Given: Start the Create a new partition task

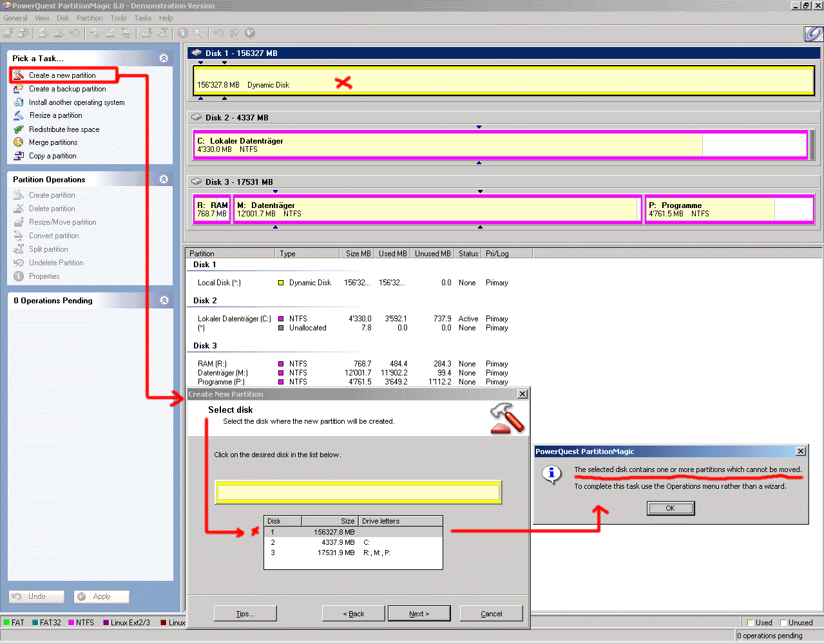Looking at the screenshot, I should (62, 75).
